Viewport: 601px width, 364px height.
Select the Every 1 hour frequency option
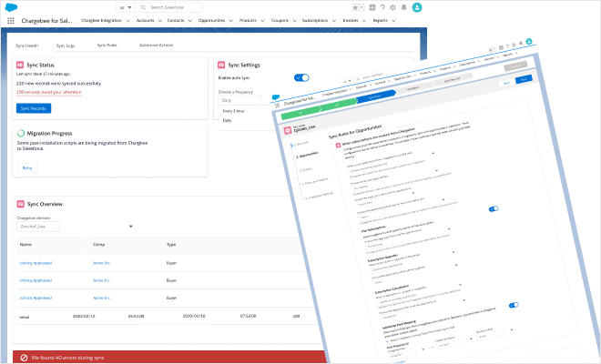click(x=234, y=111)
